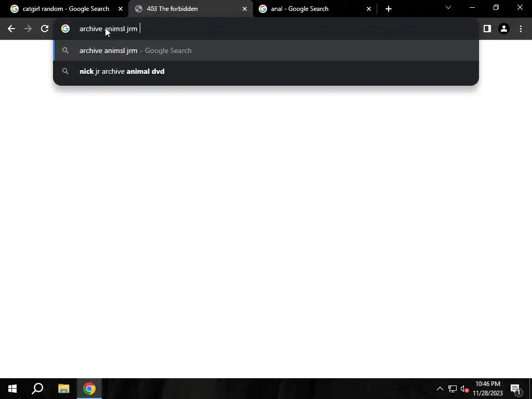Image resolution: width=532 pixels, height=399 pixels.
Task: Show hidden system tray icons
Action: coord(440,389)
